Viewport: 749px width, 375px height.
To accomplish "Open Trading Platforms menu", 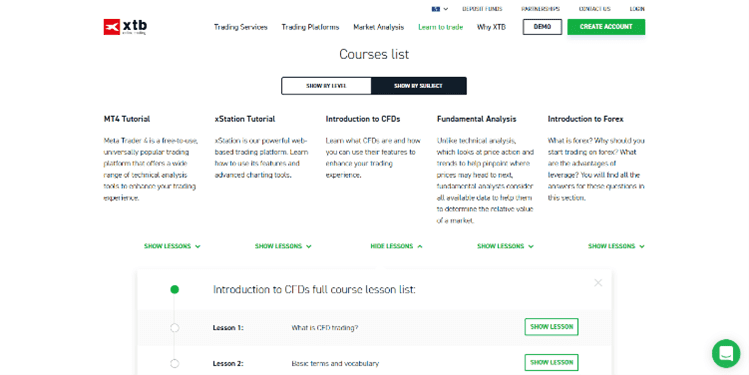I will (x=310, y=27).
